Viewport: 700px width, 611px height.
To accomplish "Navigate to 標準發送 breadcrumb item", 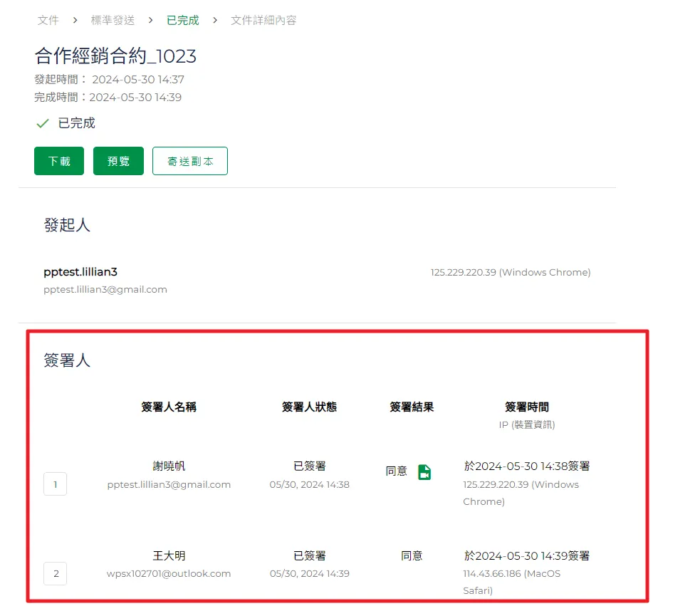I will tap(113, 21).
